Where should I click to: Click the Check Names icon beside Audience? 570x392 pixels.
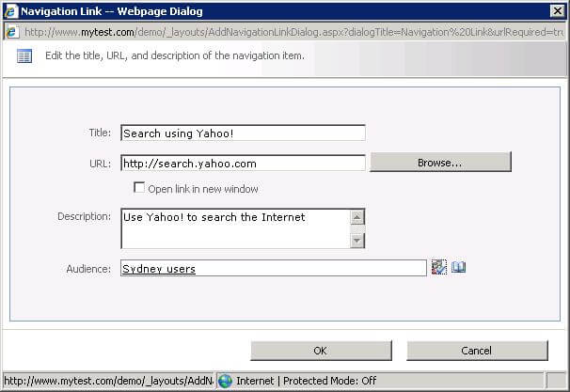438,267
